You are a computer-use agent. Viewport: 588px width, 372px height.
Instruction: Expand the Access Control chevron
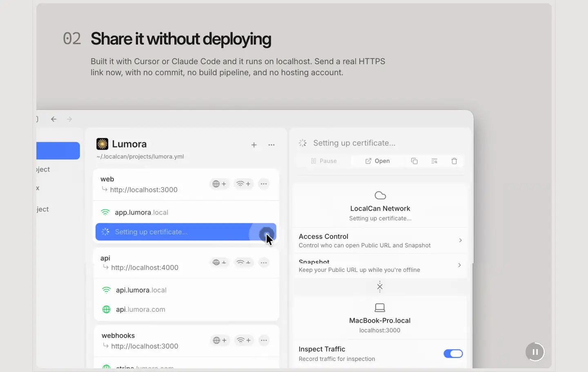pos(460,240)
